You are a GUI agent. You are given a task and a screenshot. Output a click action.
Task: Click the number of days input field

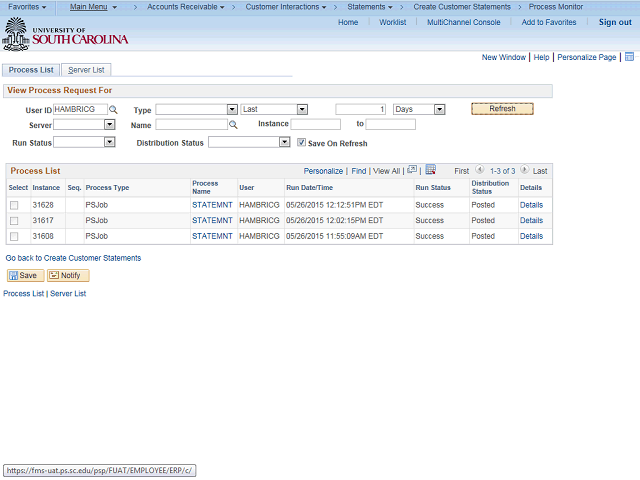pos(360,109)
